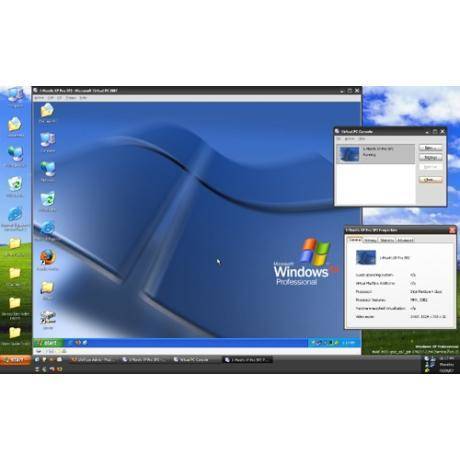Select guest desktop Internet Explorer icon

pyautogui.click(x=48, y=230)
